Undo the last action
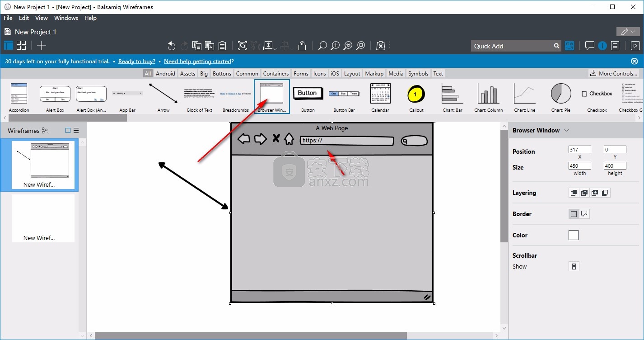The image size is (644, 340). coord(172,46)
